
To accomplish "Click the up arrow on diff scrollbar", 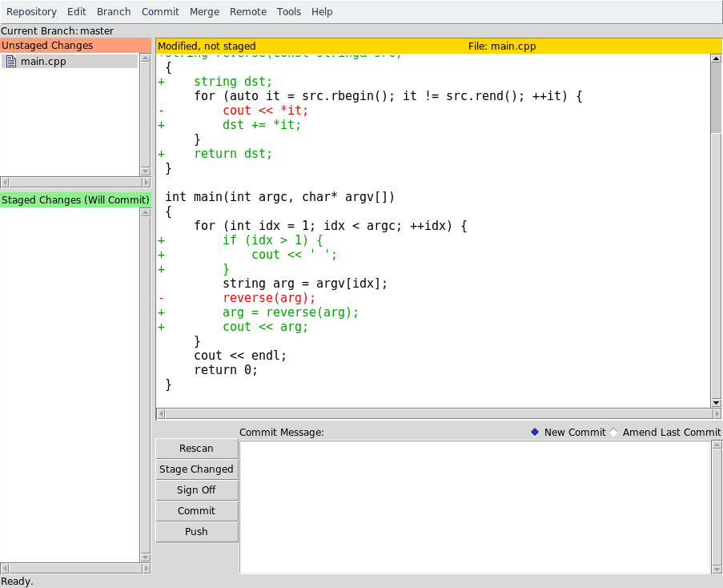I will click(716, 58).
